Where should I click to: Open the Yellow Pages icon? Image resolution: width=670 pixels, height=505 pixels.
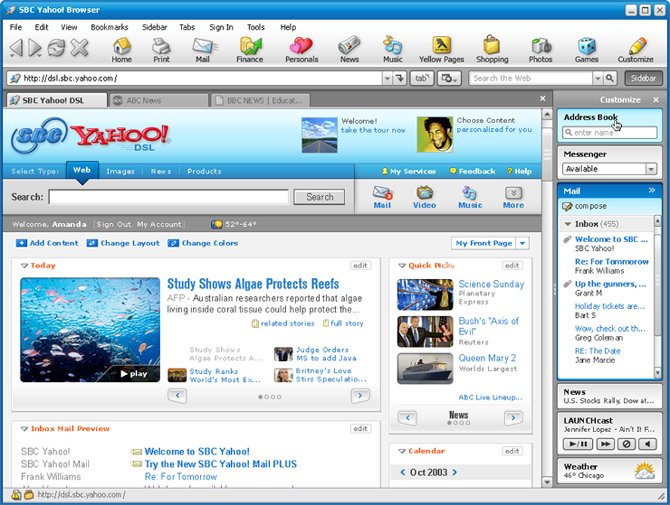[441, 50]
